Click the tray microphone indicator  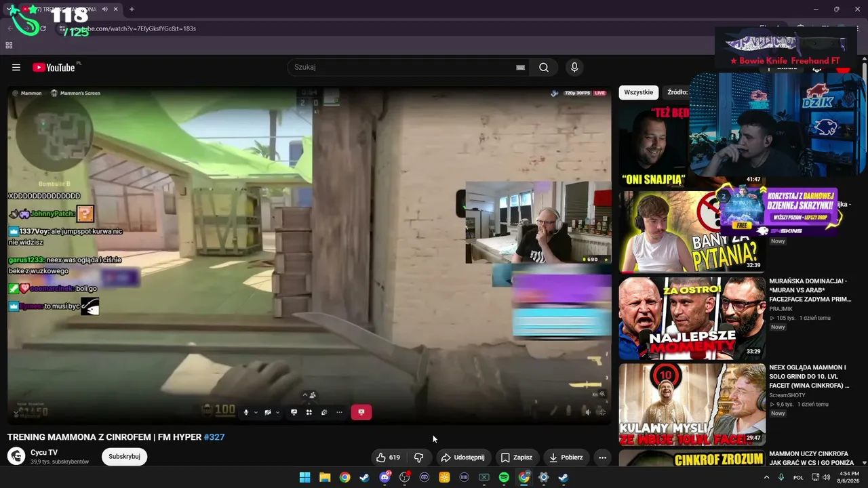pos(781,477)
